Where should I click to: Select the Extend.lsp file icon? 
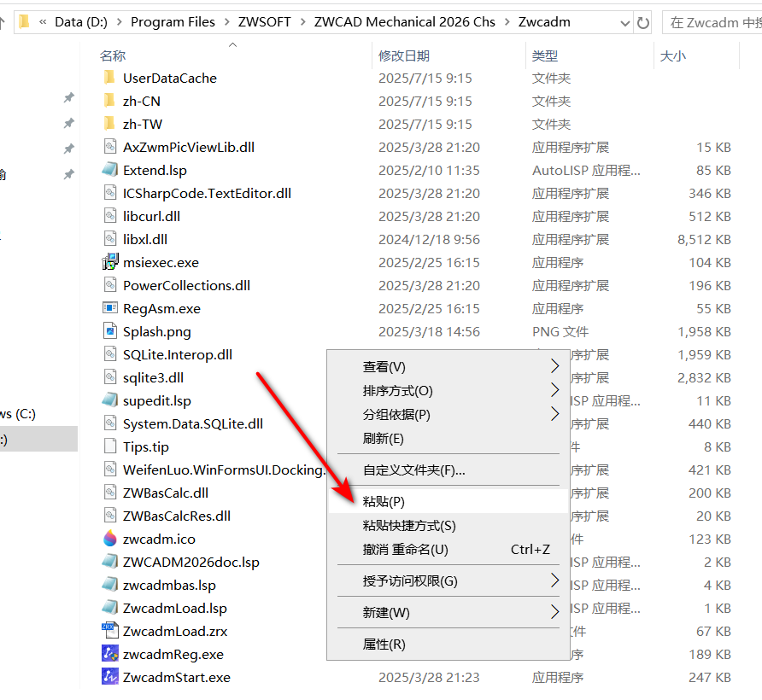[x=110, y=170]
